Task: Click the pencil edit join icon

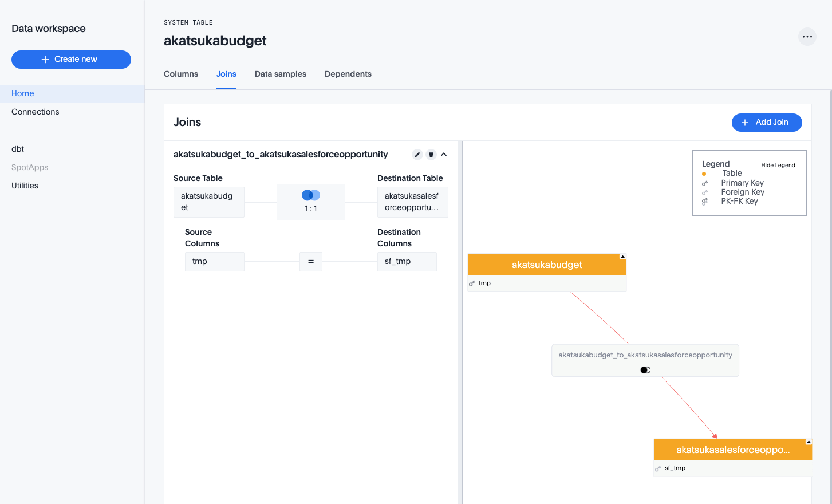Action: (417, 155)
